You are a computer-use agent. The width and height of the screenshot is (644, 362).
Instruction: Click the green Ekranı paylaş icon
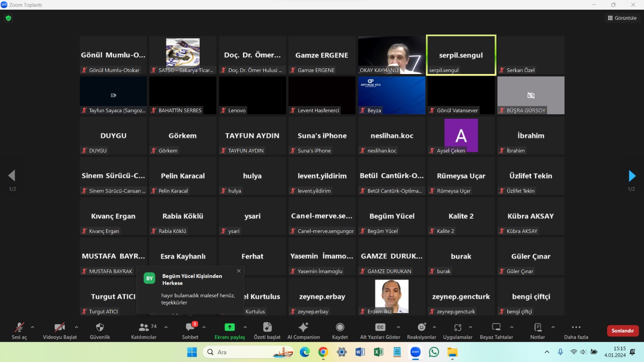click(229, 327)
